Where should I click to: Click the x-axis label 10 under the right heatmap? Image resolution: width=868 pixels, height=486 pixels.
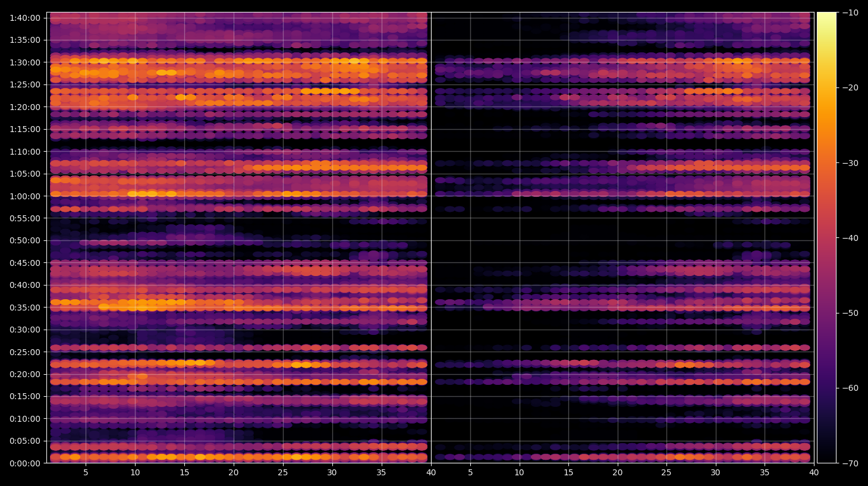tap(519, 473)
